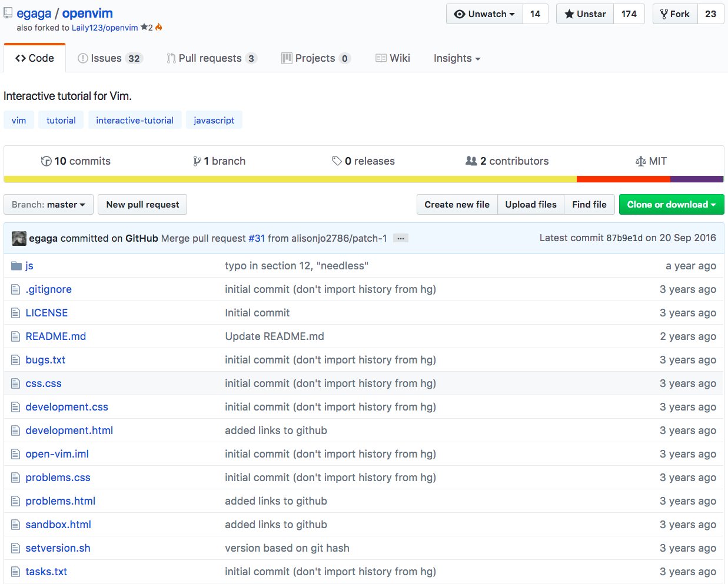Screen dimensions: 728x584
Task: Switch to the Code tab
Action: pyautogui.click(x=35, y=58)
